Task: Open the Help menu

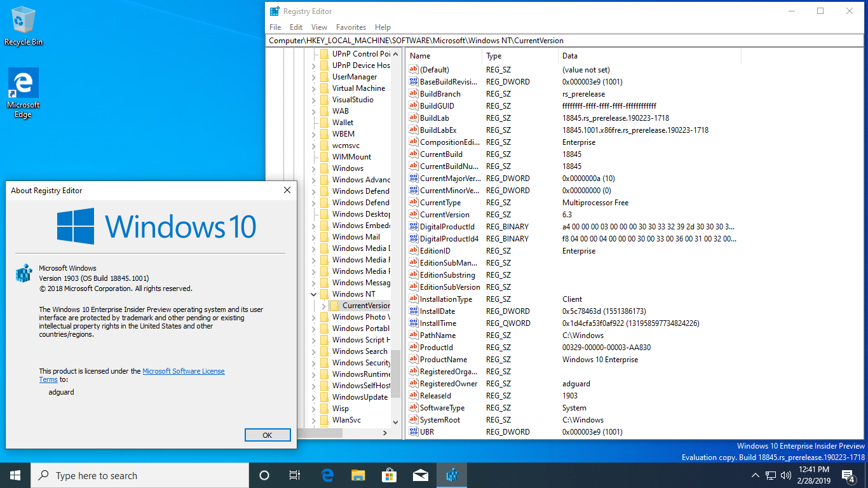Action: [x=383, y=27]
